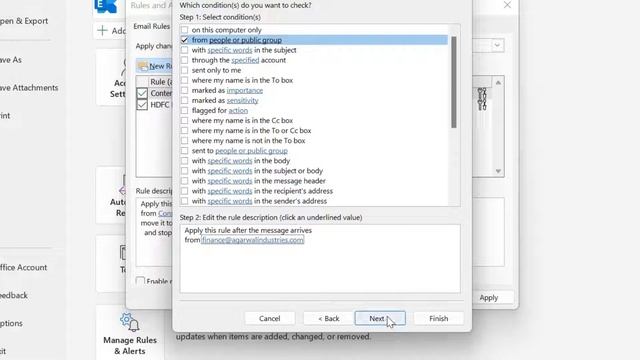Check 'with specific words in the sender's address'
The width and height of the screenshot is (640, 360).
(184, 201)
